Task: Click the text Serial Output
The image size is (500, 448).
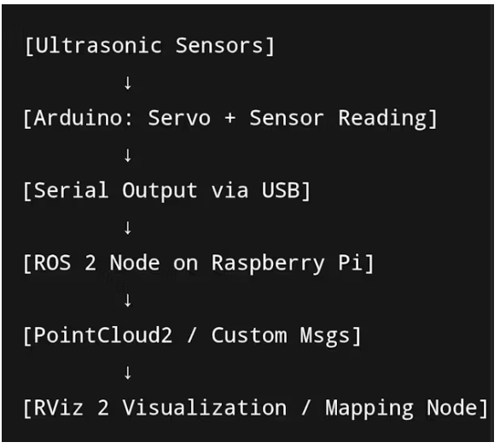Action: [x=115, y=191]
